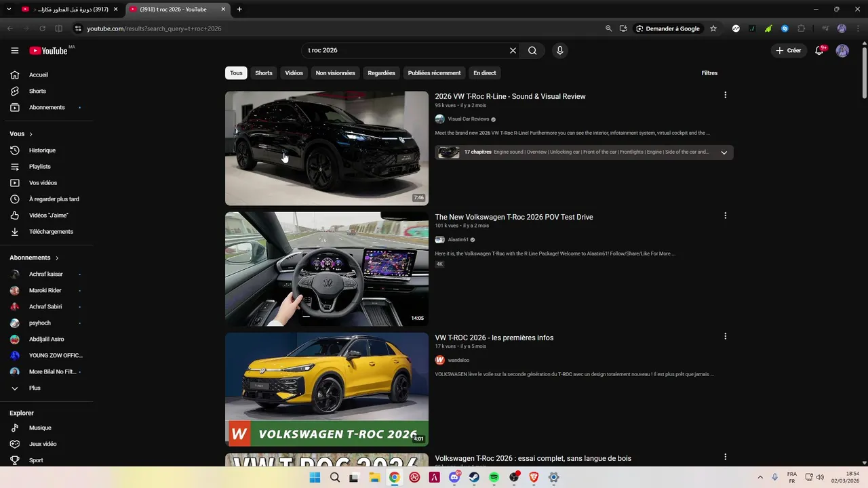The image size is (868, 488).
Task: Go to YouTube home via logo
Action: [x=48, y=51]
